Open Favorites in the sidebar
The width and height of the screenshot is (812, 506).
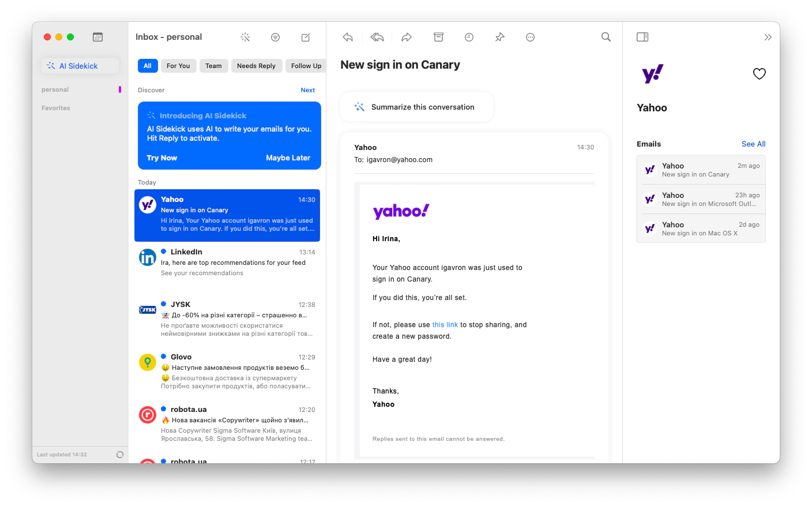click(x=56, y=108)
